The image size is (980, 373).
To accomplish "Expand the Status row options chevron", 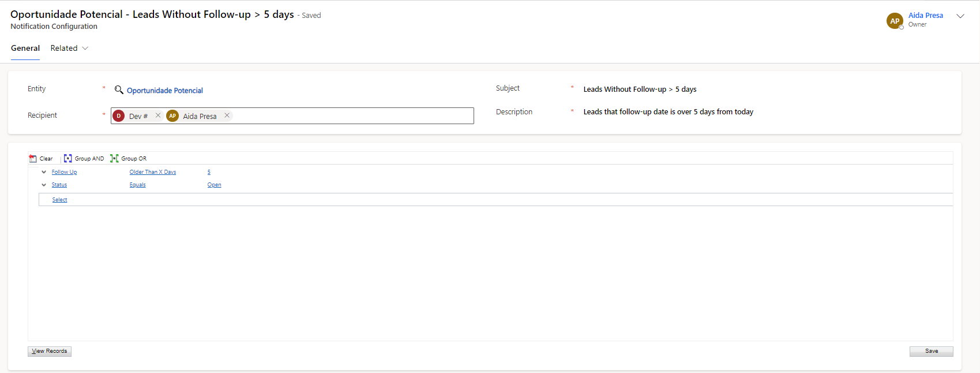I will pos(44,185).
